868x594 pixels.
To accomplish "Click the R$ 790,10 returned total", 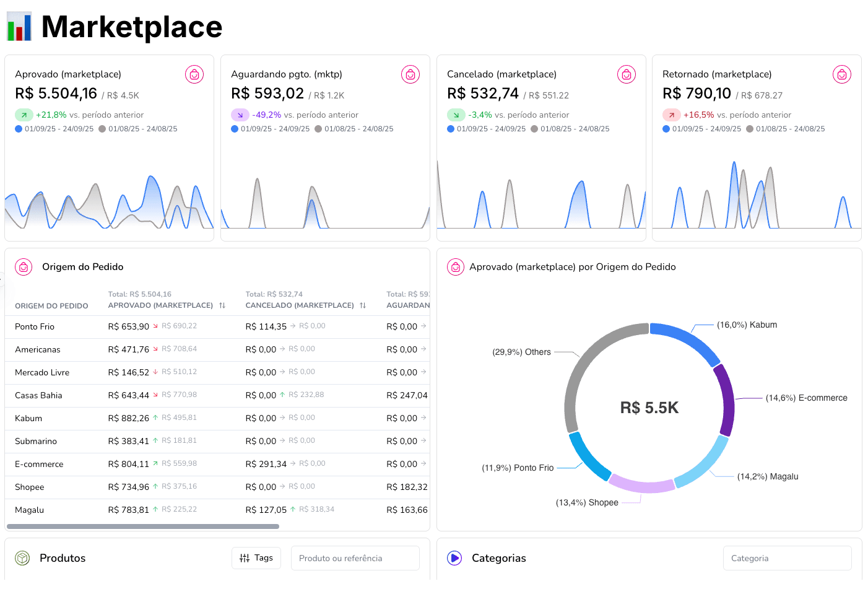I will pos(697,94).
